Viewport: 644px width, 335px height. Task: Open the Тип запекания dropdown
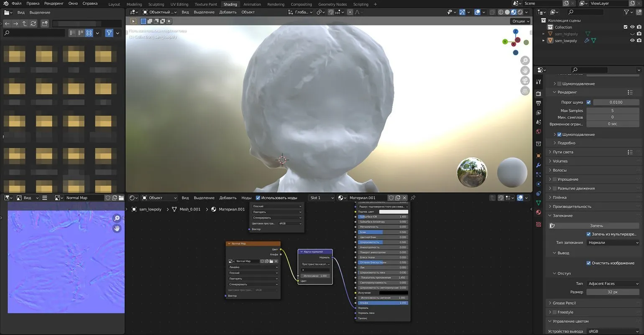point(613,242)
